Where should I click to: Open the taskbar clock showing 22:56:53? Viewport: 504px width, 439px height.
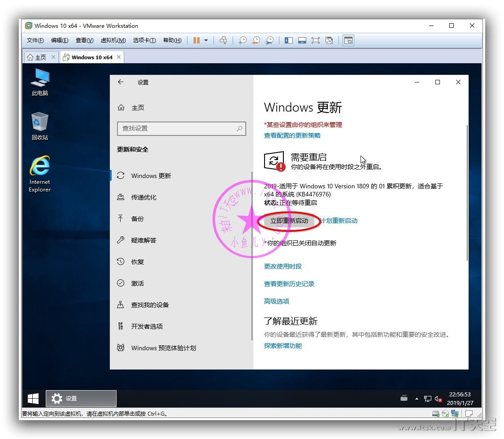(x=460, y=399)
